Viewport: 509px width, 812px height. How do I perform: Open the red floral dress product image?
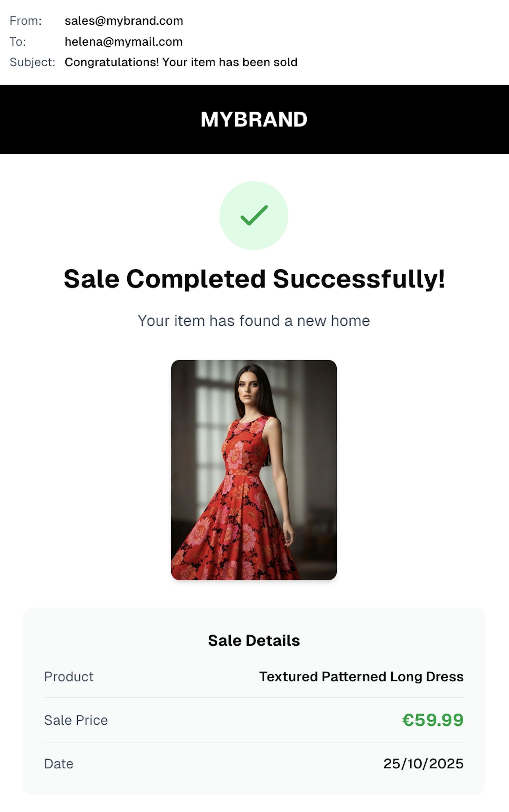[254, 469]
